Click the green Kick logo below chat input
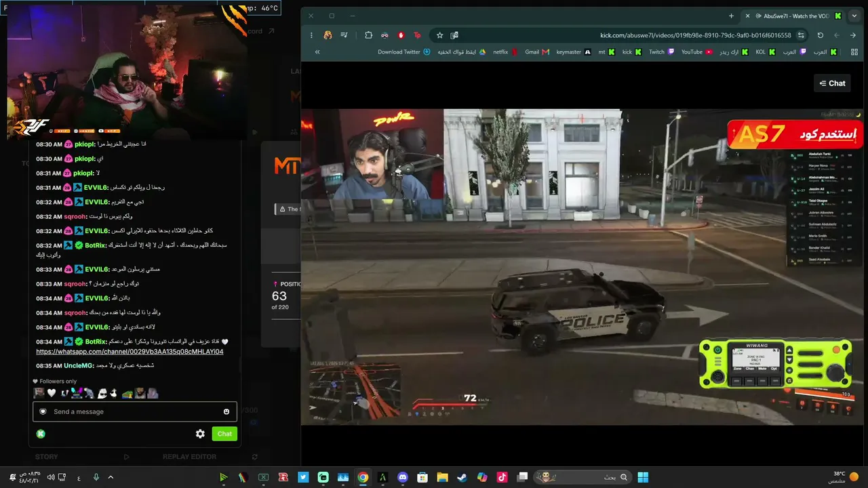Viewport: 868px width, 488px height. [x=41, y=434]
